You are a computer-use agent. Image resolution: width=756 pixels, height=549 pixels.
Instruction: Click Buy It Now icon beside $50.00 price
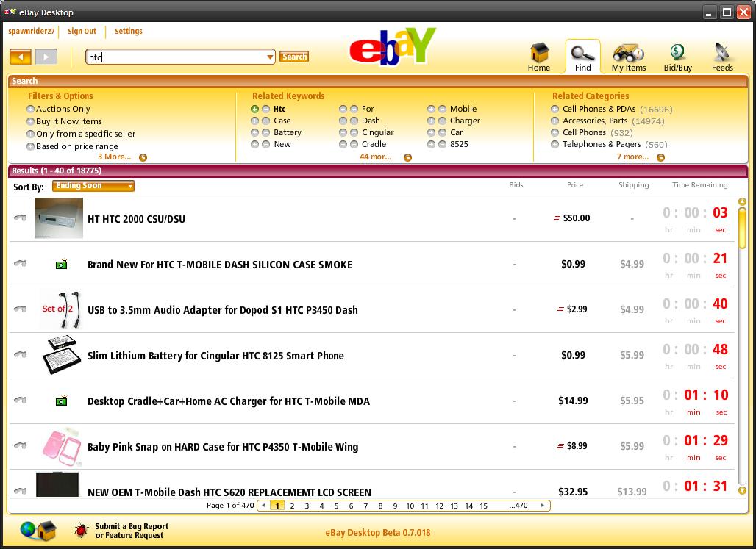coord(557,218)
